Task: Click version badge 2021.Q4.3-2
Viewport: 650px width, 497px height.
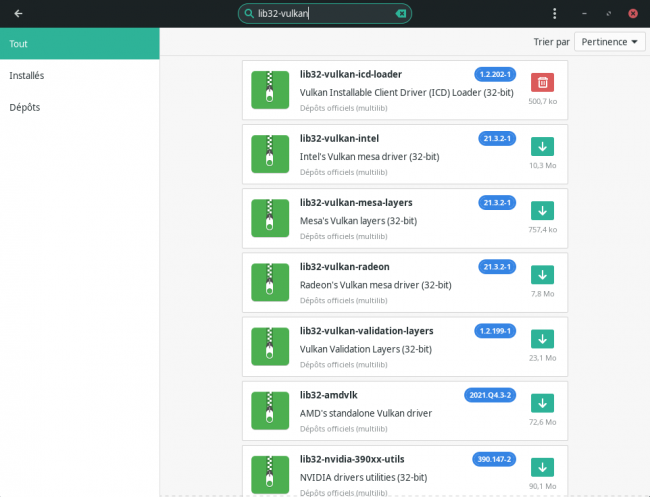Action: tap(490, 395)
